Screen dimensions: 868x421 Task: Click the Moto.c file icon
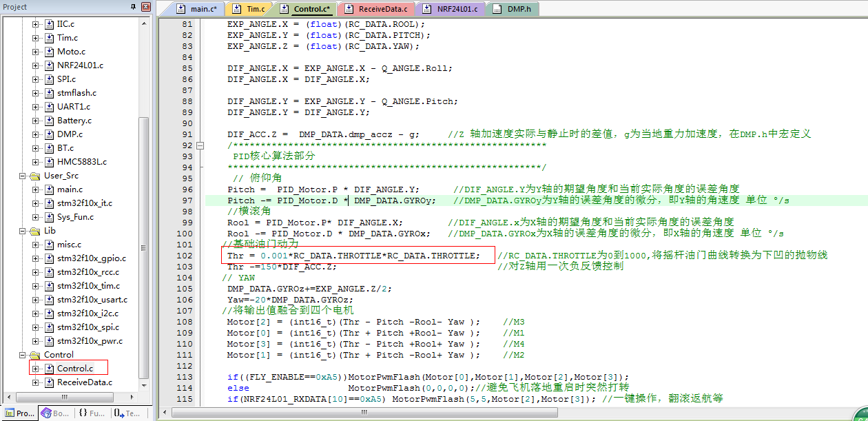tap(49, 52)
